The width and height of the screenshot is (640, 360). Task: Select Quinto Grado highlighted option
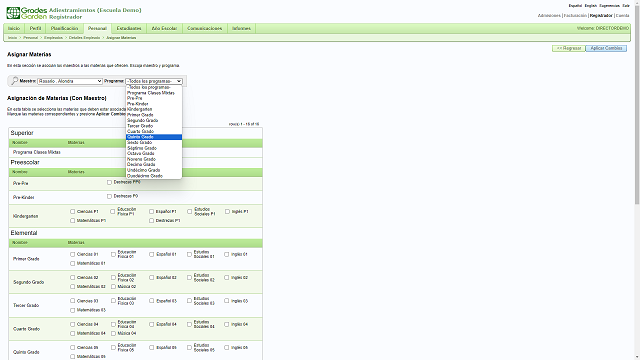point(154,137)
